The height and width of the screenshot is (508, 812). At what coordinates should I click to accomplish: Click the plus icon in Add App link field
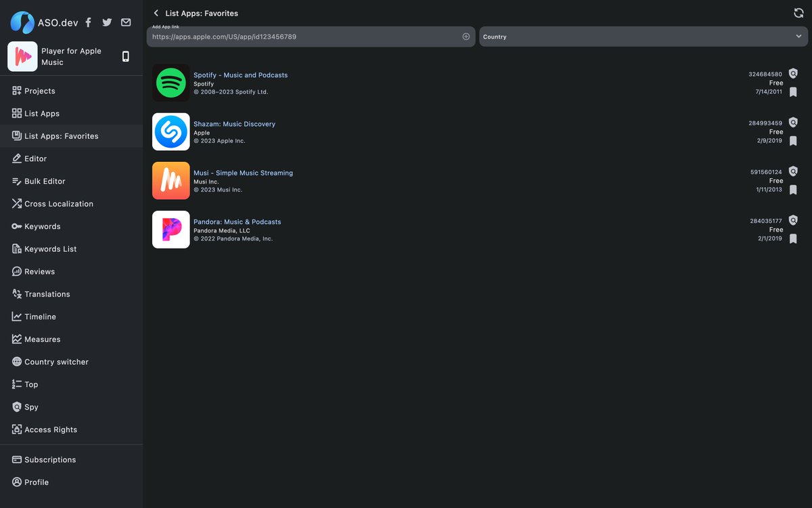tap(466, 37)
